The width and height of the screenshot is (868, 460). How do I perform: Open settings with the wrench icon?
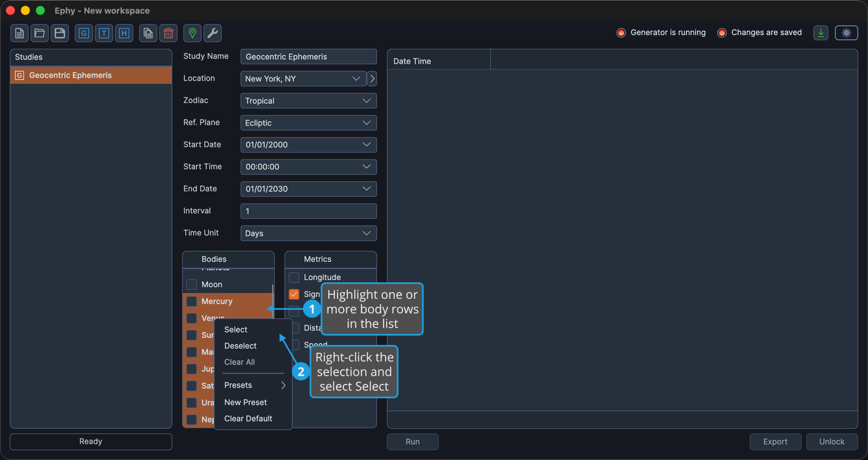pos(213,33)
